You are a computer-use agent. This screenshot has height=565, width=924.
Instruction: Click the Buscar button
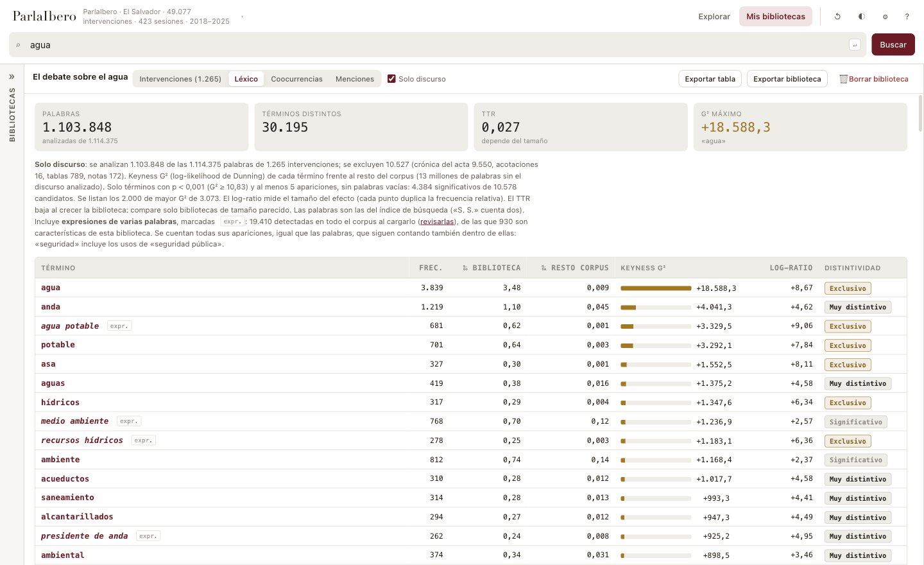click(893, 45)
